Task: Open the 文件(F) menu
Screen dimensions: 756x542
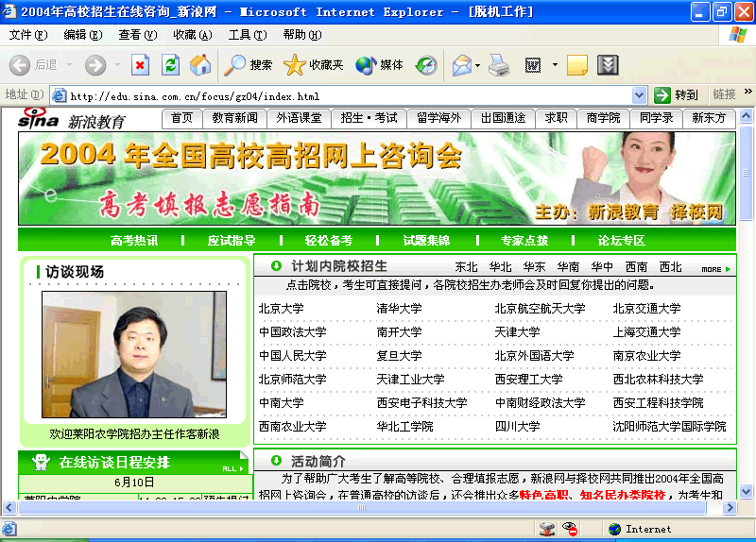Action: [28, 35]
